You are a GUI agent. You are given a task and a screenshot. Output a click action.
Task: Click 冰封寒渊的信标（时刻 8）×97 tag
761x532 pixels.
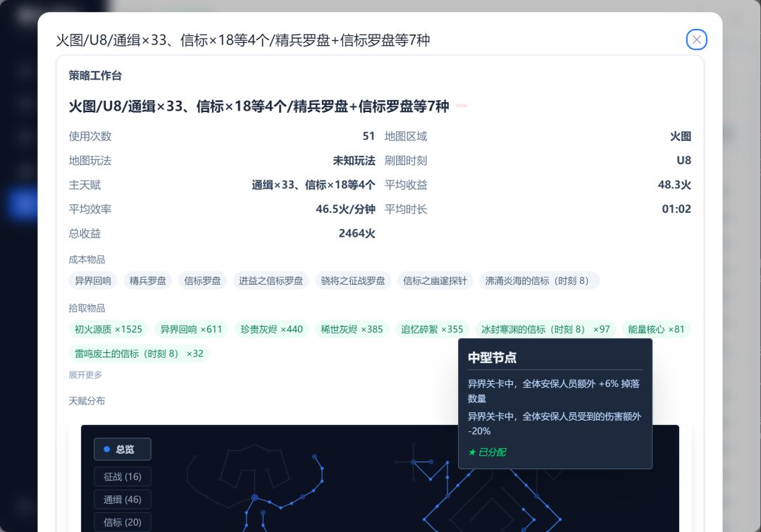point(545,329)
